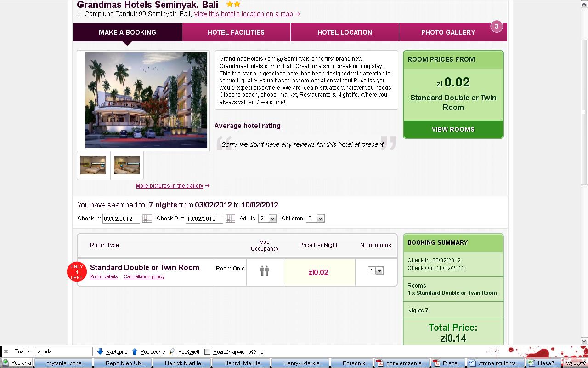Toggle 'Rozróżniaj wielkość liter' case-sensitive checkbox
Screen dimensions: 588x368
click(207, 351)
